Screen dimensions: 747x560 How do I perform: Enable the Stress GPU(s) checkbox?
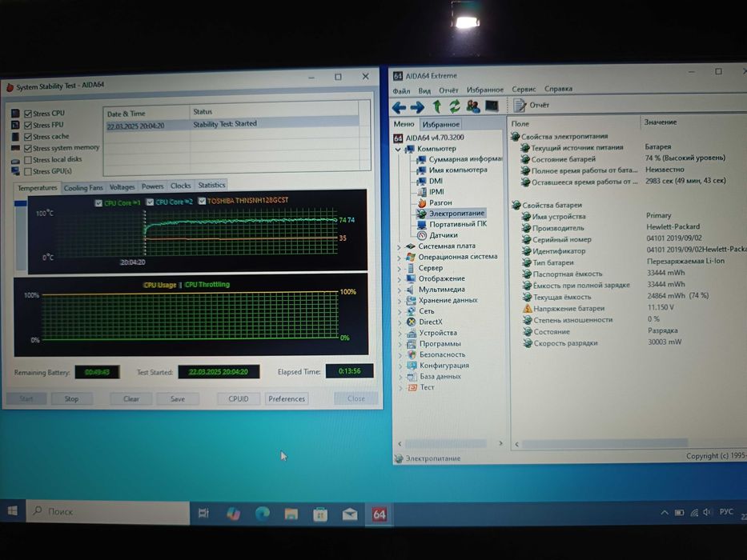[28, 171]
